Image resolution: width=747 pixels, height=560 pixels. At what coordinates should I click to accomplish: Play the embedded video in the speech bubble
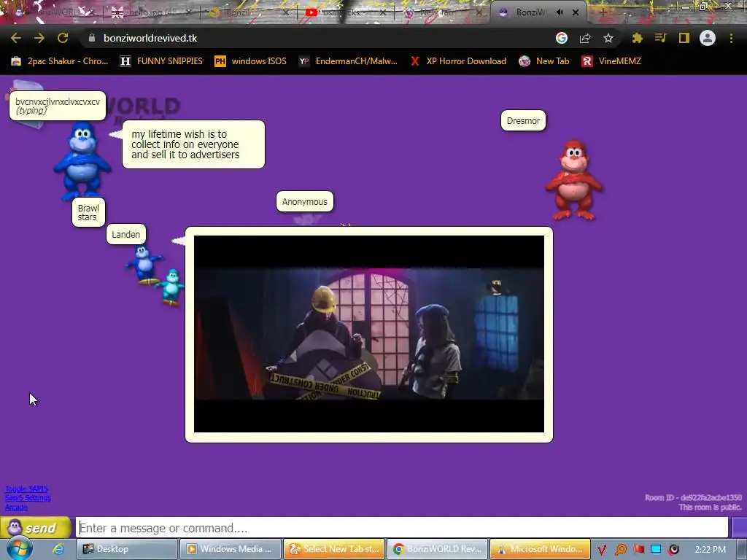368,334
